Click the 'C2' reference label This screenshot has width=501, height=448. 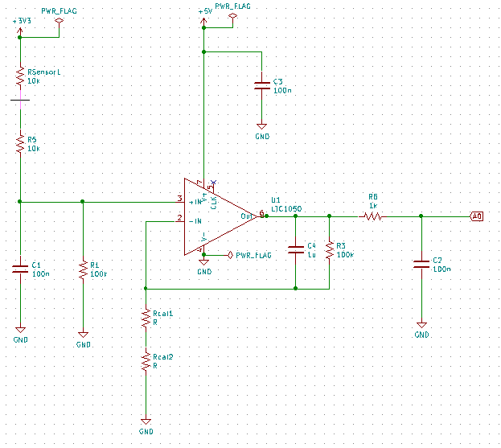click(x=437, y=260)
